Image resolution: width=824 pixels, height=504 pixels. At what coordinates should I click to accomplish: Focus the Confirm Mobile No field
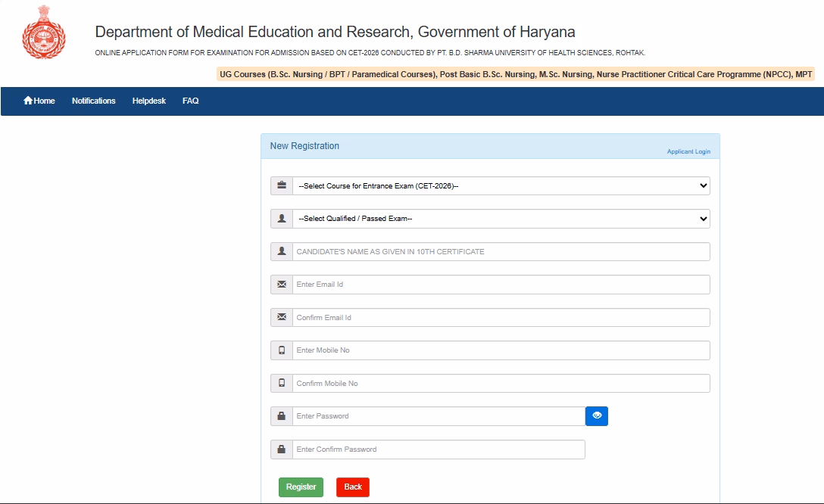[501, 383]
